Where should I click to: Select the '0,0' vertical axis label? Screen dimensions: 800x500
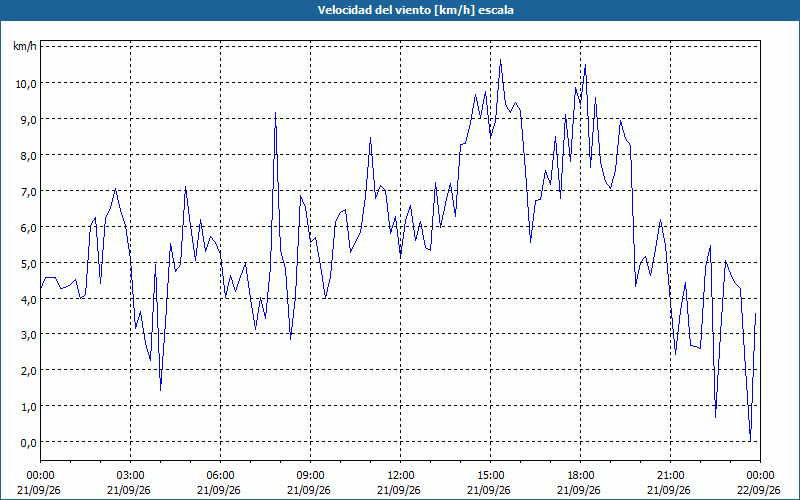pos(28,443)
